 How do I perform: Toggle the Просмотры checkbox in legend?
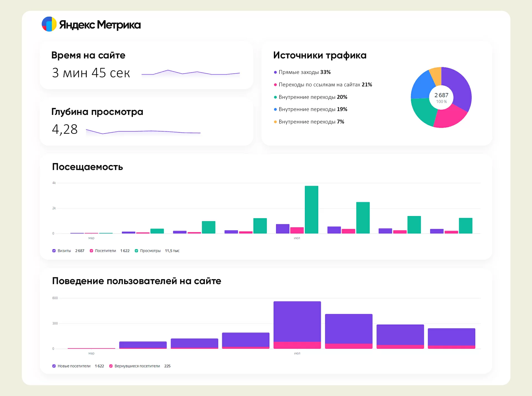[136, 251]
